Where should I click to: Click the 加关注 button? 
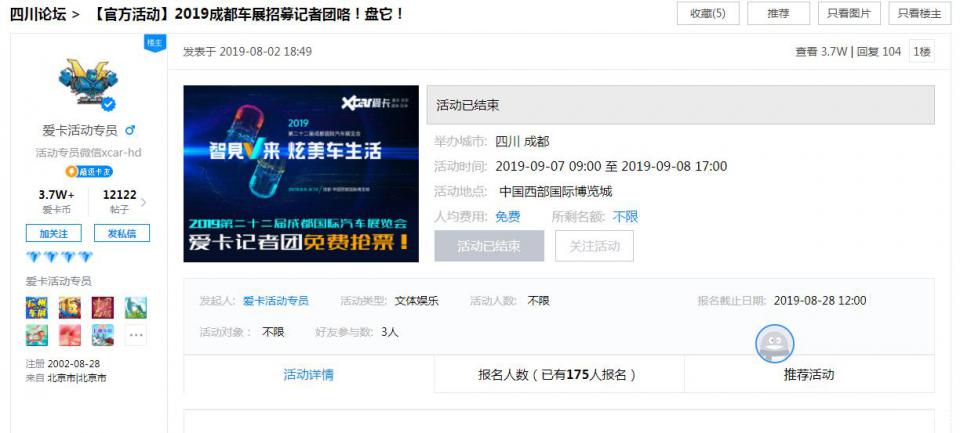[x=53, y=233]
